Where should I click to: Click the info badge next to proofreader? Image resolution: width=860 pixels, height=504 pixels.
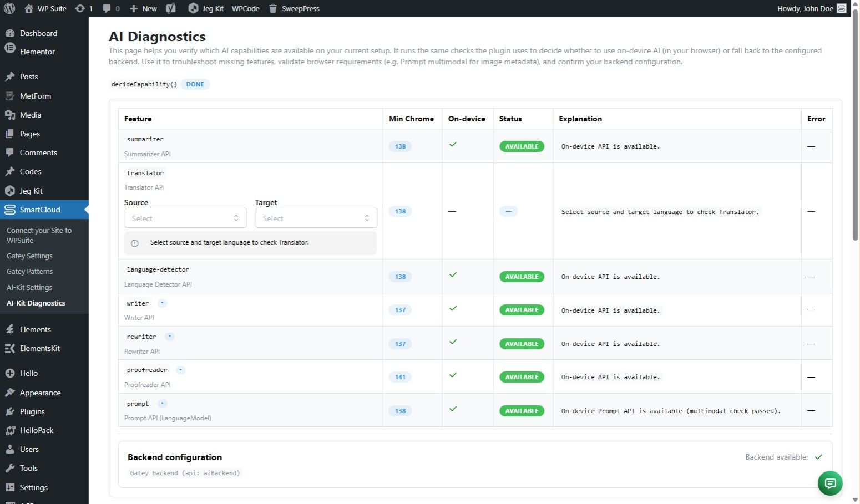pos(180,370)
